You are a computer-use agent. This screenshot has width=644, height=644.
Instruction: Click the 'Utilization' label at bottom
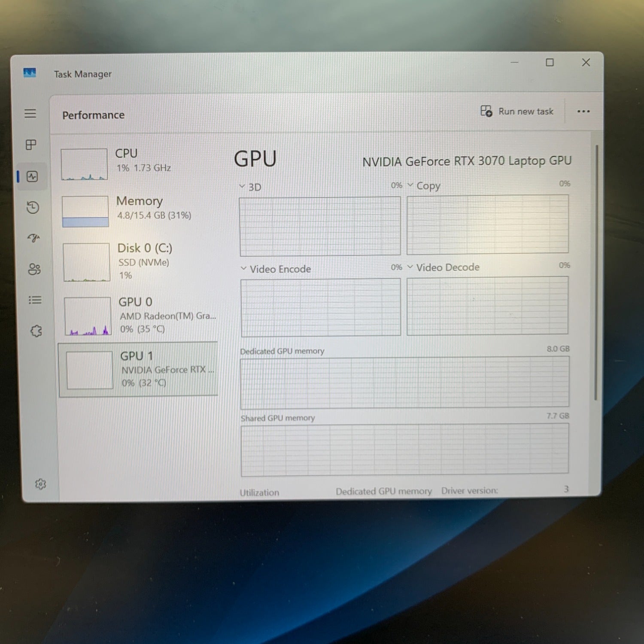tap(259, 492)
